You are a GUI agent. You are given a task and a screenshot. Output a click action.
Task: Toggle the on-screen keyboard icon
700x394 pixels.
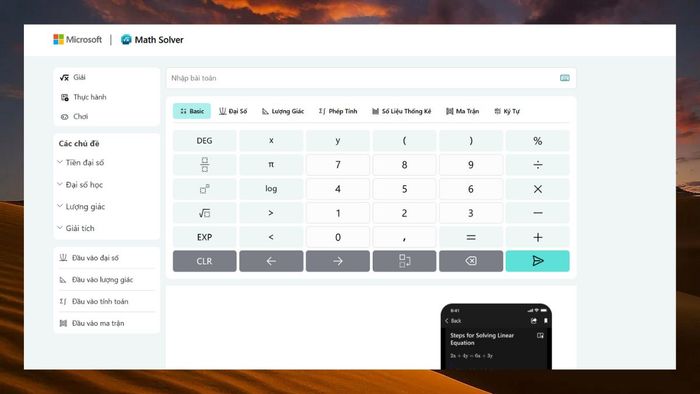coord(564,78)
